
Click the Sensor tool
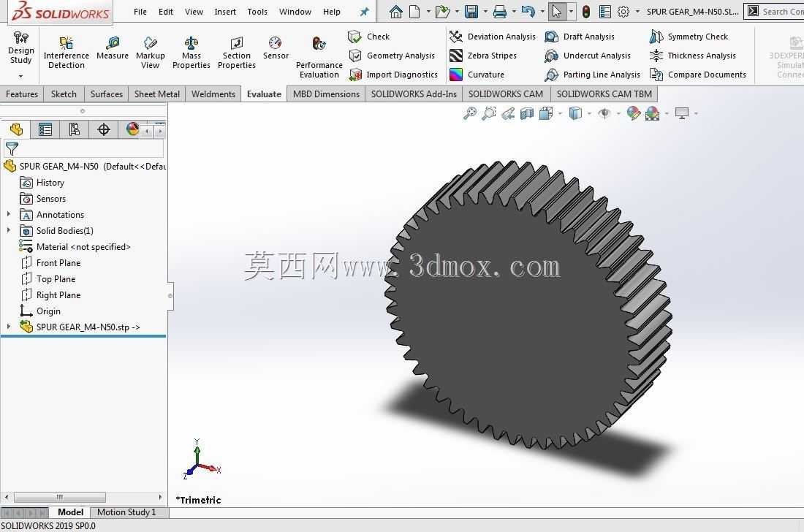[x=276, y=48]
